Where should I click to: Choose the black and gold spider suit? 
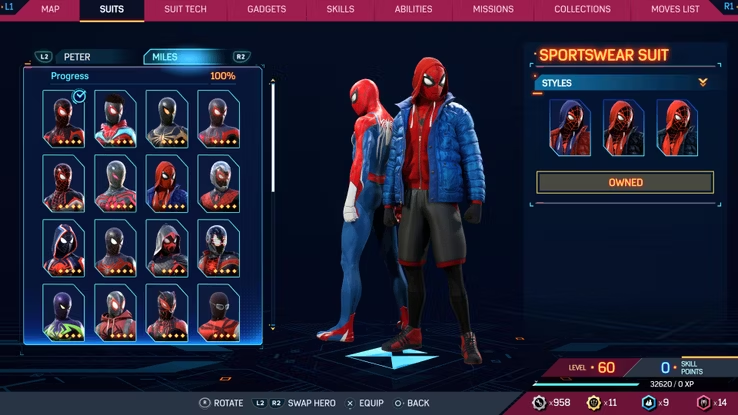pyautogui.click(x=167, y=118)
